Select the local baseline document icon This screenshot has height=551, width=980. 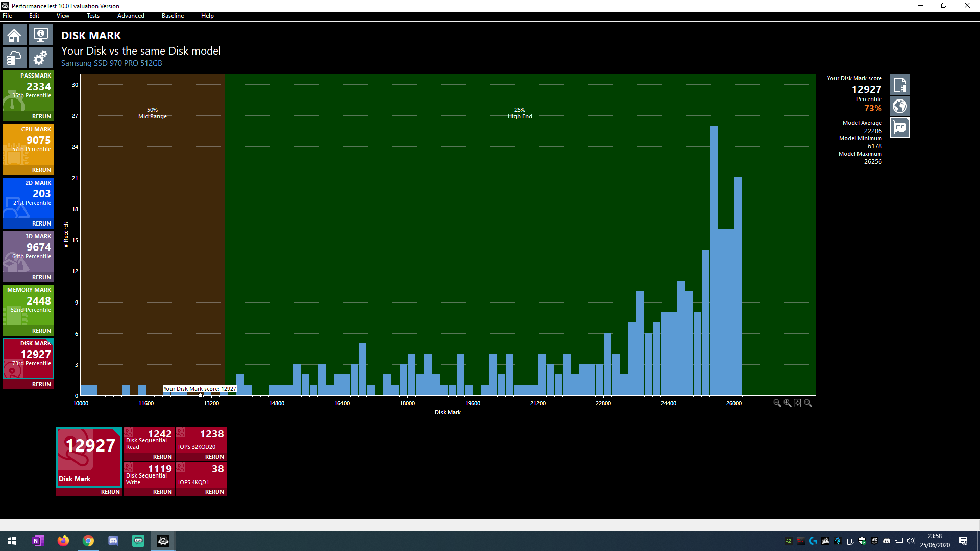point(899,85)
